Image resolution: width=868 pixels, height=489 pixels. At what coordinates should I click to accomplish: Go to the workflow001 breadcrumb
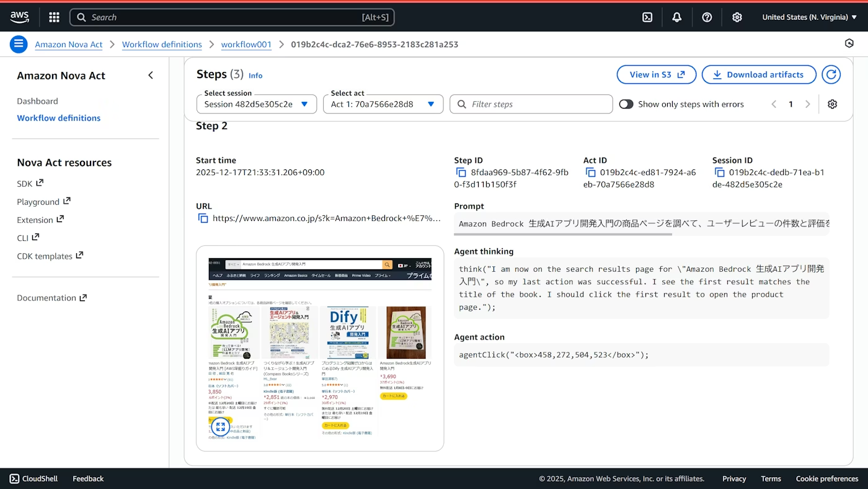point(246,45)
